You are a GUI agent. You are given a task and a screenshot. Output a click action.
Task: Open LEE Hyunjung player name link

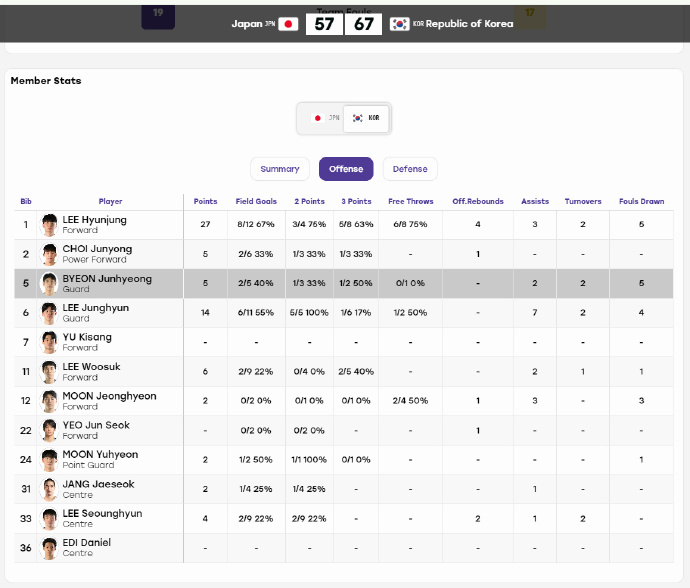95,220
